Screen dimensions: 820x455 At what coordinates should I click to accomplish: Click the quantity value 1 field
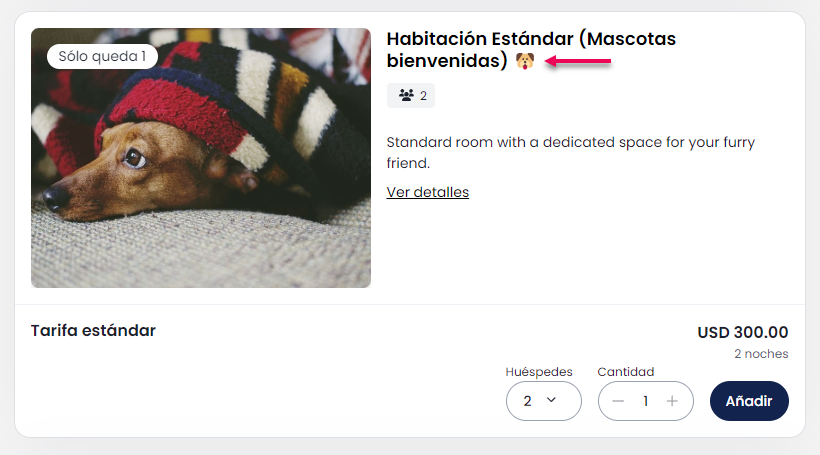point(645,401)
